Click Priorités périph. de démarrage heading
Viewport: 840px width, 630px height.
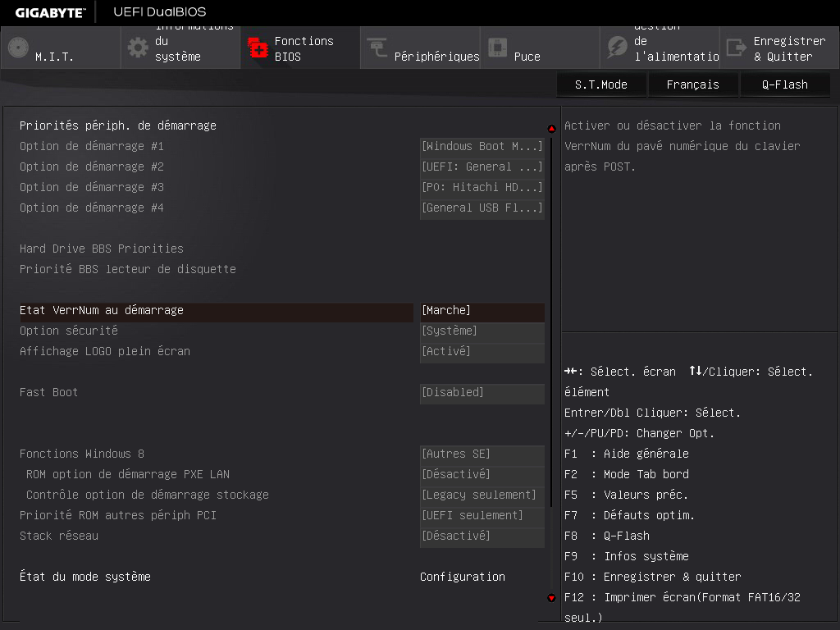[x=118, y=126]
